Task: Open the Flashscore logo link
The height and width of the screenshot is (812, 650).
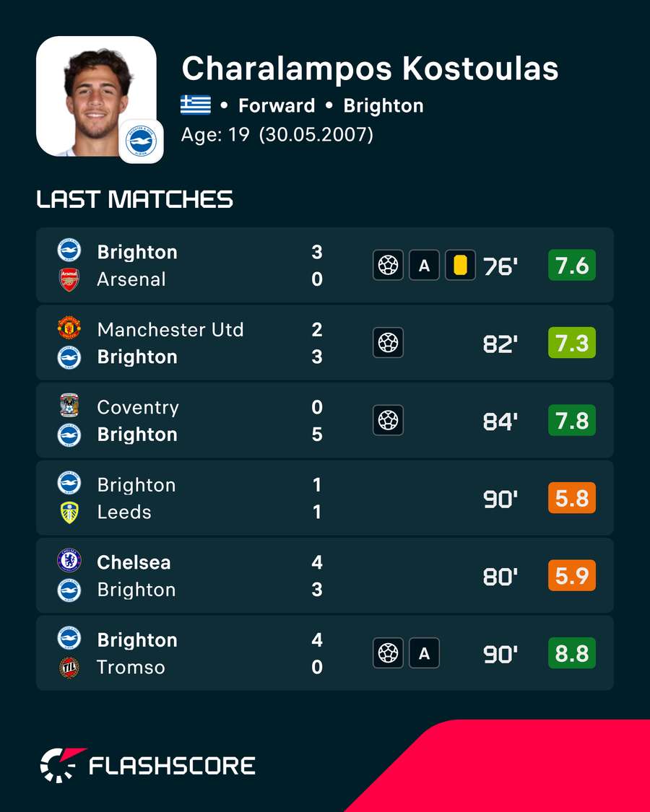Action: click(148, 765)
